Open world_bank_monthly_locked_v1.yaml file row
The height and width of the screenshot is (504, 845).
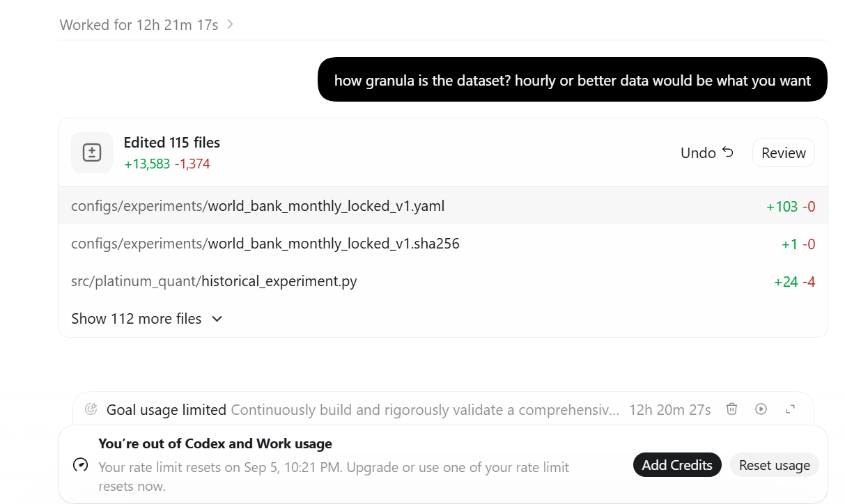point(443,206)
